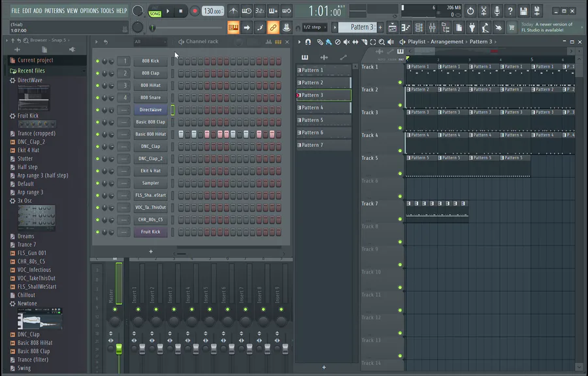Expand arrow after Pattern 3 in Playlist title

[x=495, y=42]
